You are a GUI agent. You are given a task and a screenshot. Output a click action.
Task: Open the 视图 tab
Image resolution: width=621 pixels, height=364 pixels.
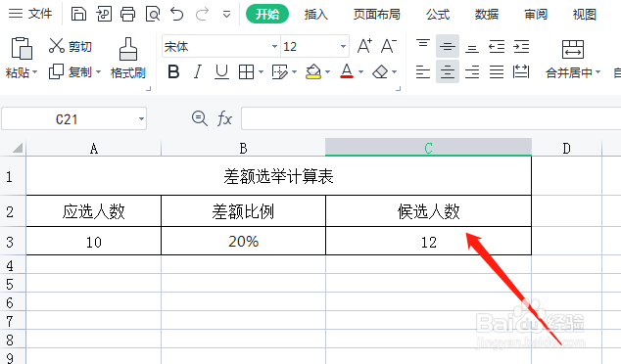click(x=585, y=15)
